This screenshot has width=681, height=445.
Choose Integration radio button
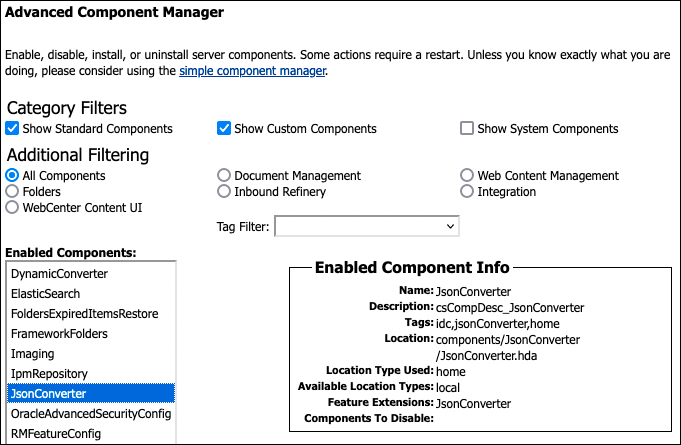(x=467, y=191)
